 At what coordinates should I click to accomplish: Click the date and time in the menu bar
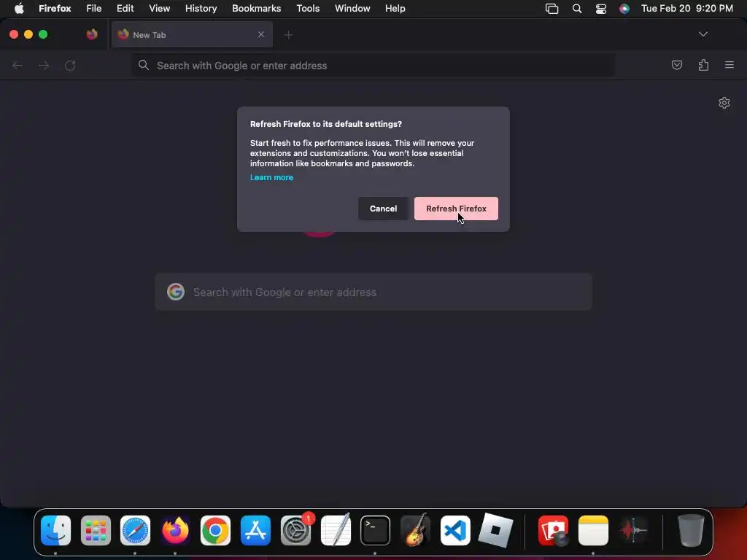point(687,9)
